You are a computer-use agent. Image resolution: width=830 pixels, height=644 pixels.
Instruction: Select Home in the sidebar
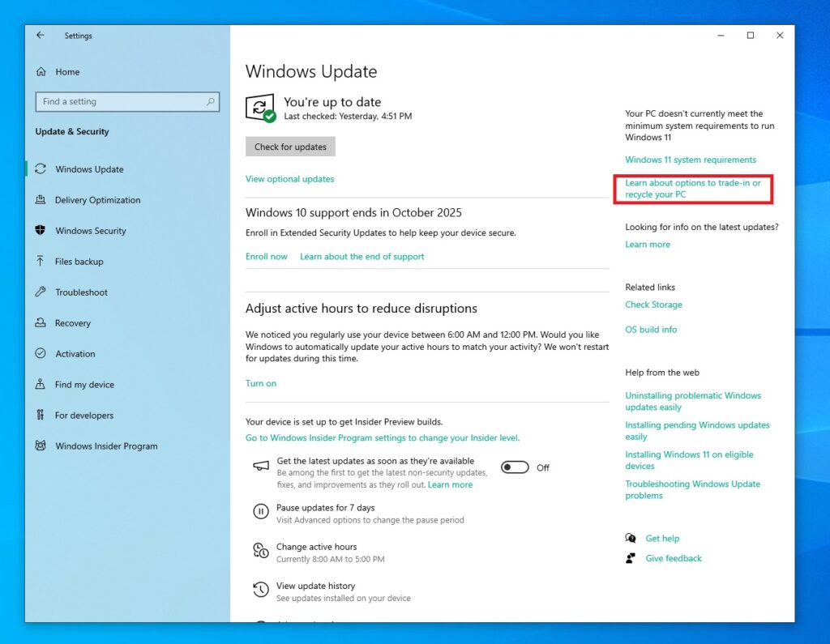[x=68, y=72]
